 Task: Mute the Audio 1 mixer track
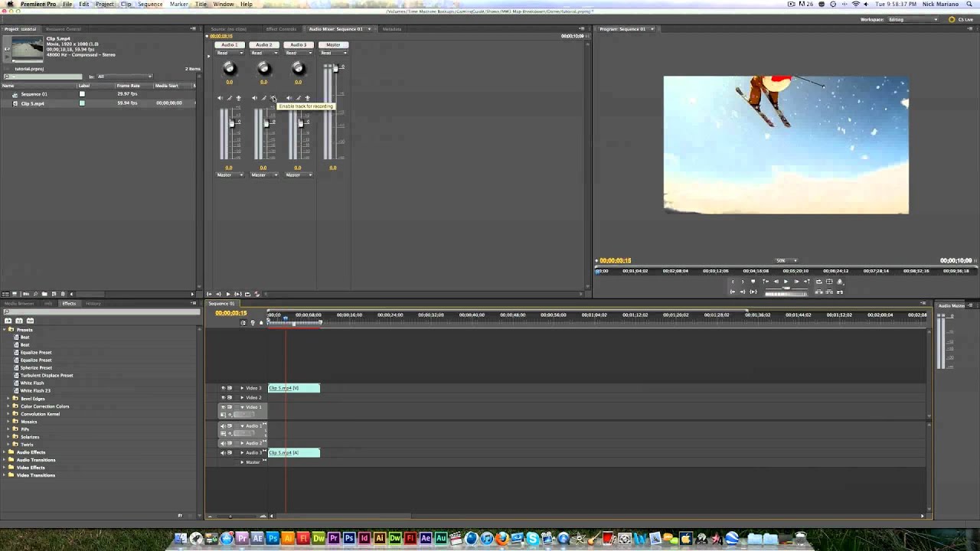point(220,98)
